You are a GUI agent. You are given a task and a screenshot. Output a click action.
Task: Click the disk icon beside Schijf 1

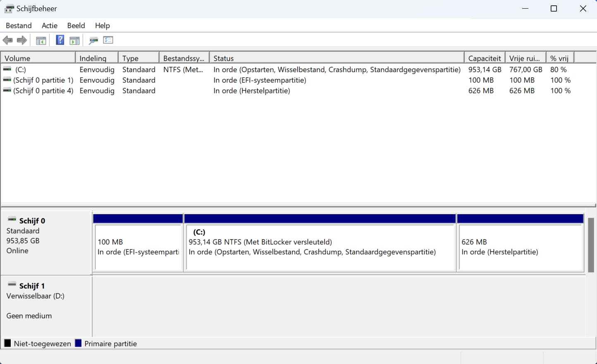(12, 285)
